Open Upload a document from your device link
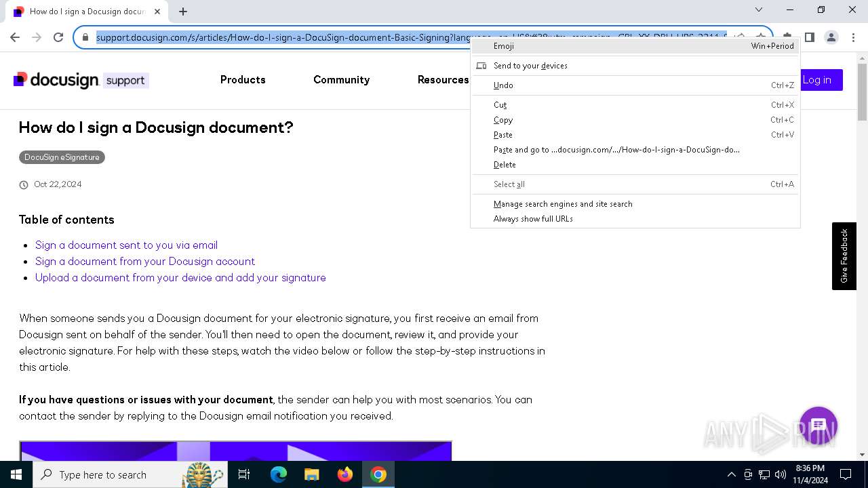Screen dimensions: 868x488 coord(180,278)
